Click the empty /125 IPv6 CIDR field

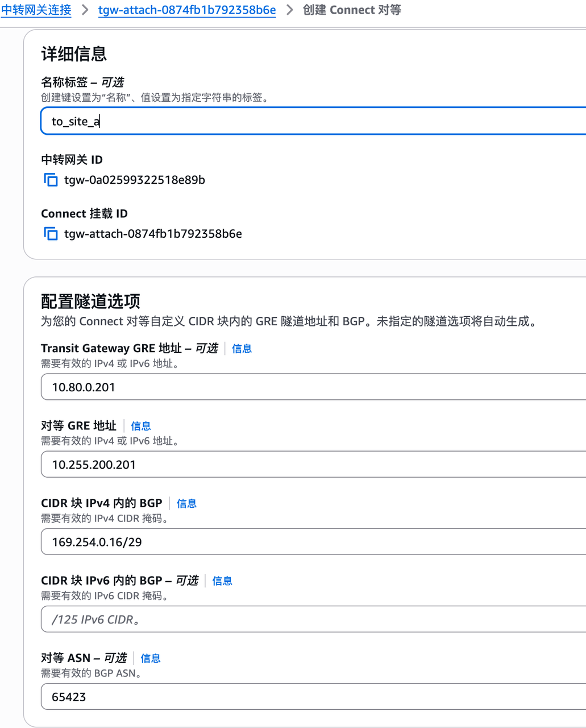(x=227, y=619)
